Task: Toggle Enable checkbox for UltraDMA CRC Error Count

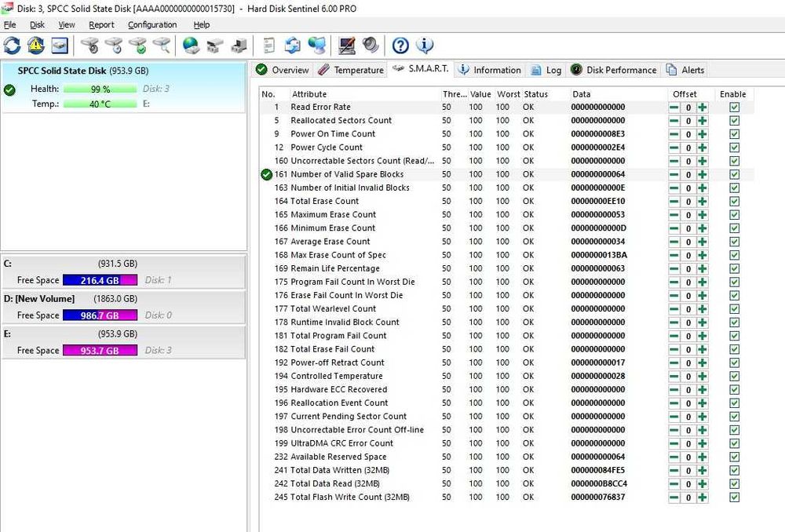Action: coord(734,443)
